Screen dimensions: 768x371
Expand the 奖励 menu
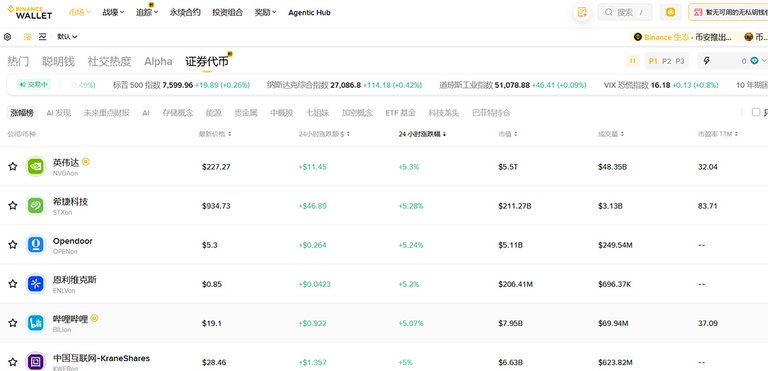pyautogui.click(x=265, y=12)
